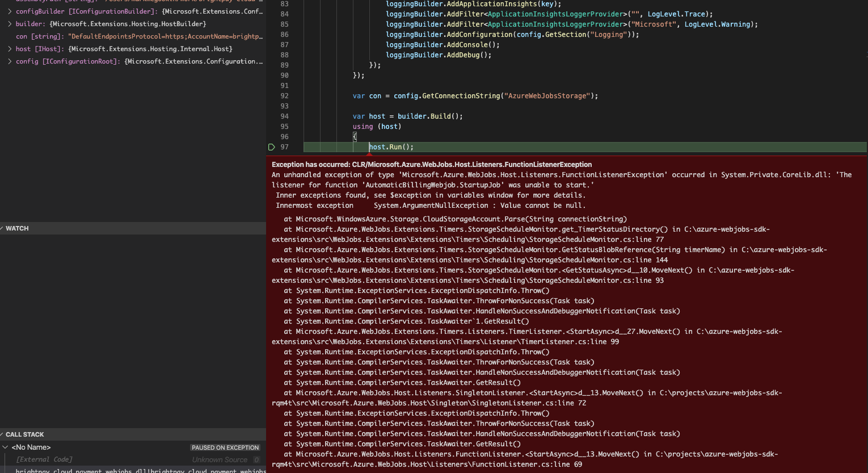This screenshot has height=473, width=868.
Task: Click the hollow breakpoint icon beside line 97
Action: (x=271, y=146)
